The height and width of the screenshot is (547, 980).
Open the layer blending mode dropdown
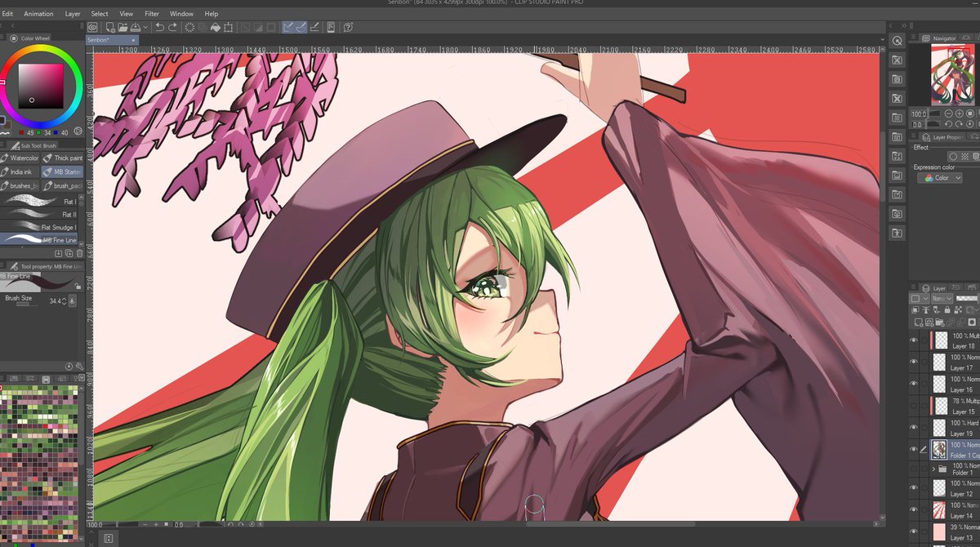[x=939, y=299]
